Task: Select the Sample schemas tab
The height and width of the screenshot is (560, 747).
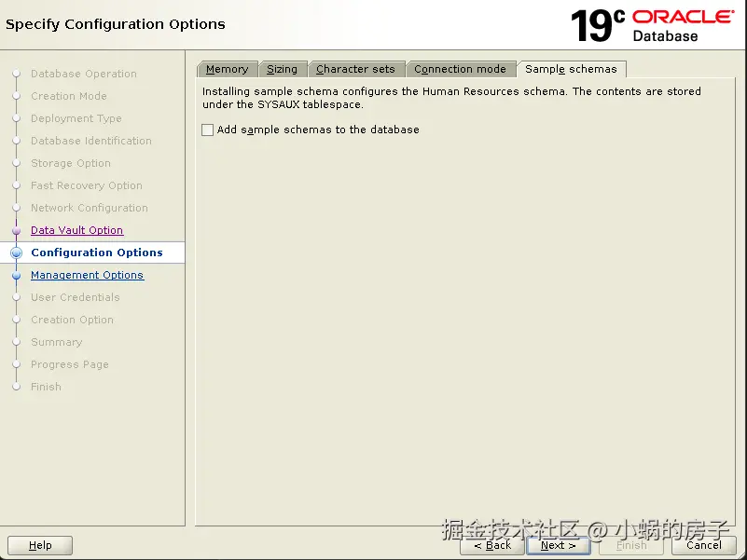Action: 571,69
